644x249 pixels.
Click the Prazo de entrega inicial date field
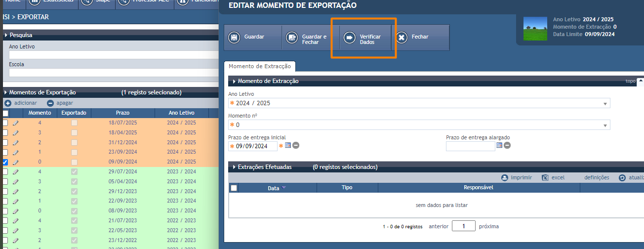(253, 146)
